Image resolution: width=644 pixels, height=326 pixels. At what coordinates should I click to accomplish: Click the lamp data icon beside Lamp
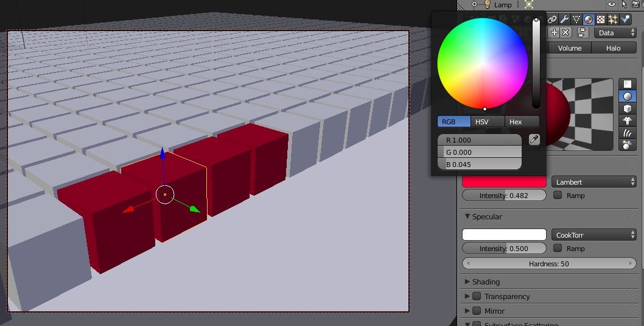(529, 4)
